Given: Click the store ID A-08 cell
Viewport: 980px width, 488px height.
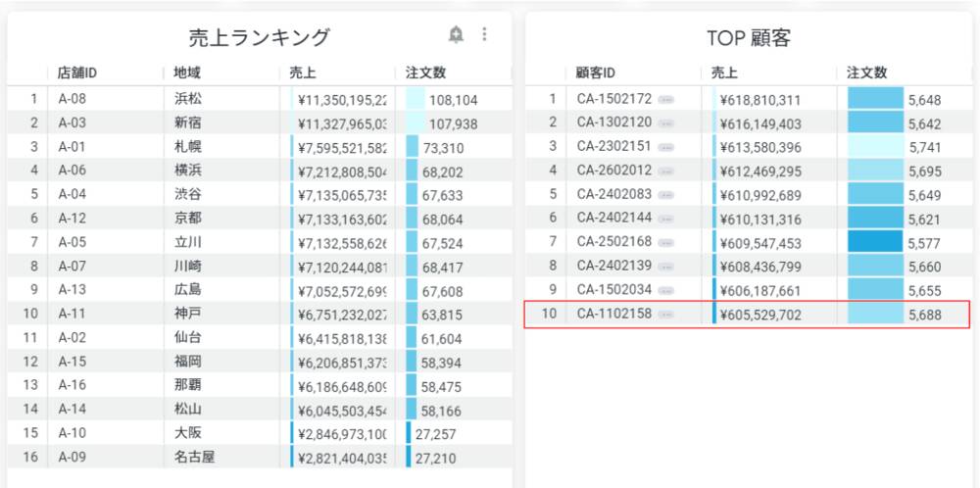Looking at the screenshot, I should click(73, 99).
